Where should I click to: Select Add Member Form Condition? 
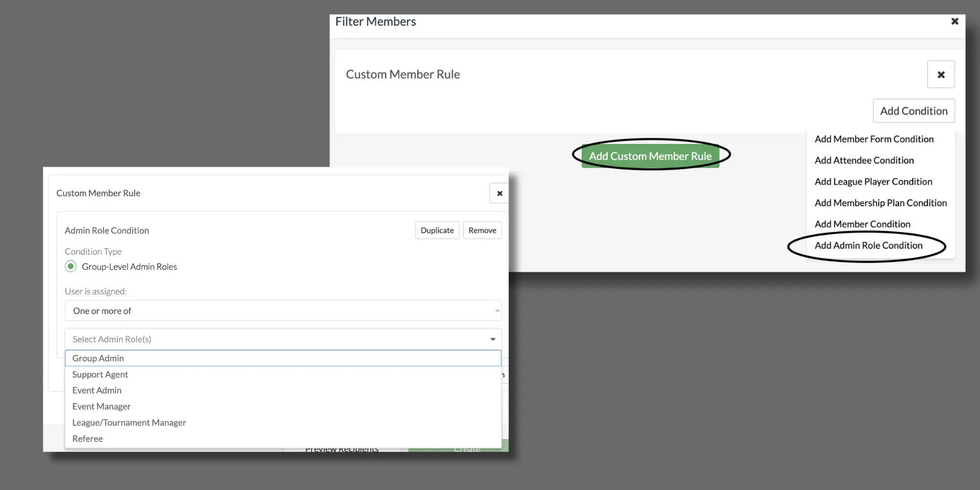[874, 139]
